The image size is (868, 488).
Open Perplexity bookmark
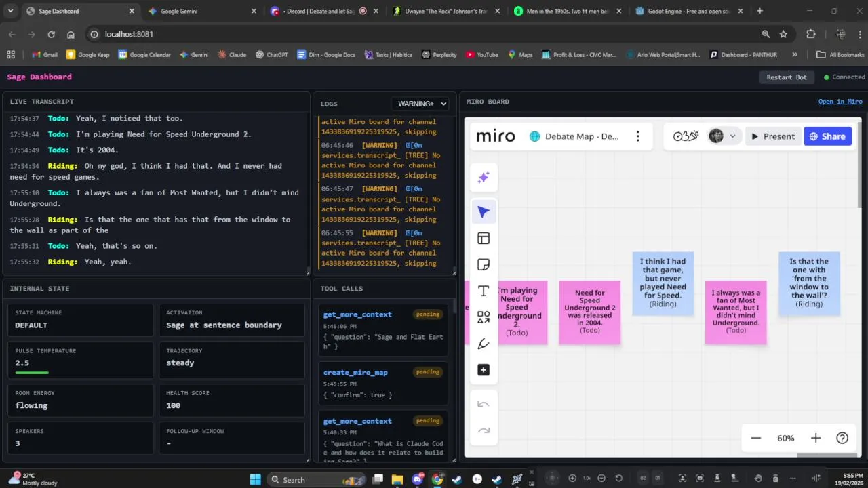click(x=439, y=55)
